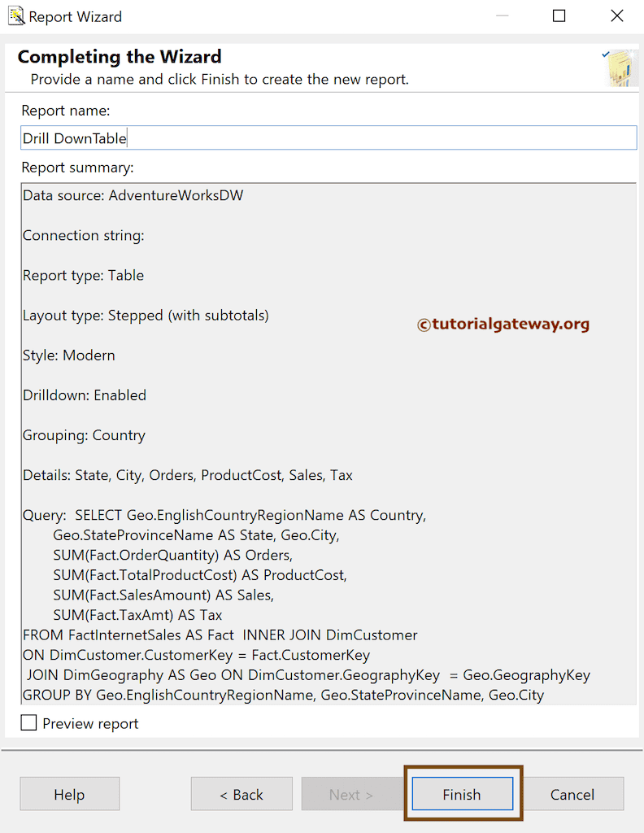Click the Preview report label text
Image resolution: width=644 pixels, height=833 pixels.
pos(90,724)
